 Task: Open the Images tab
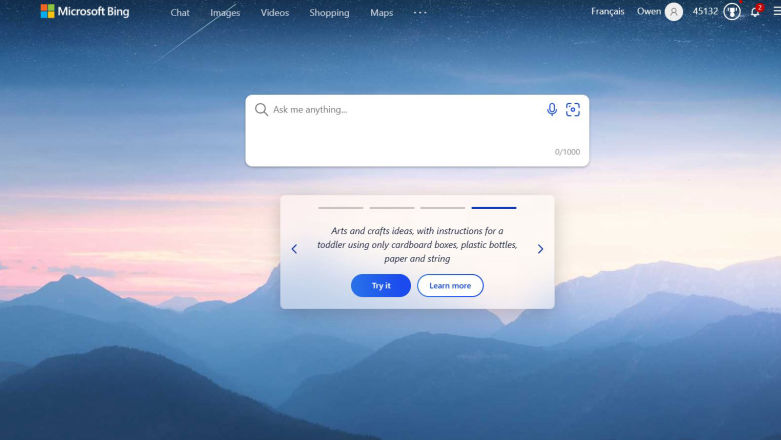point(225,12)
